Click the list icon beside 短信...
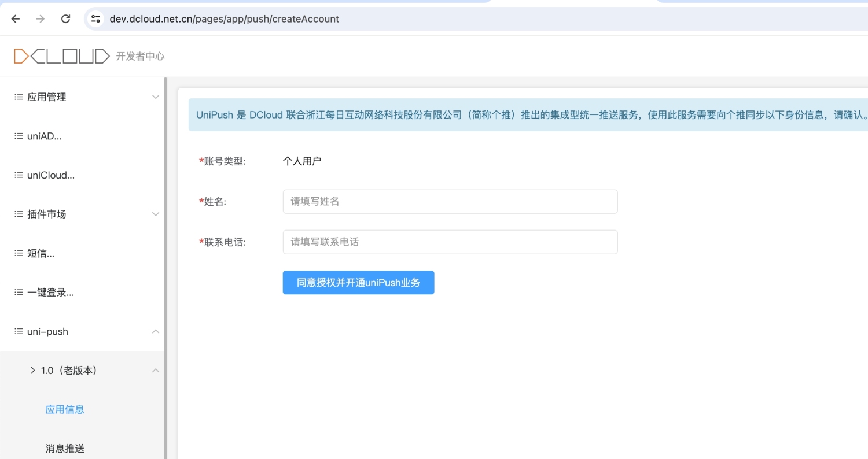This screenshot has width=868, height=459. pyautogui.click(x=19, y=253)
